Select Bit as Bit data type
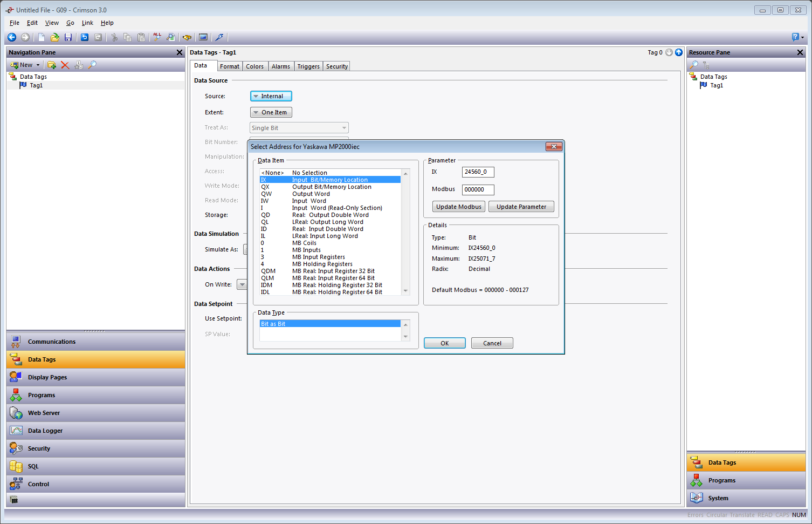 point(330,324)
